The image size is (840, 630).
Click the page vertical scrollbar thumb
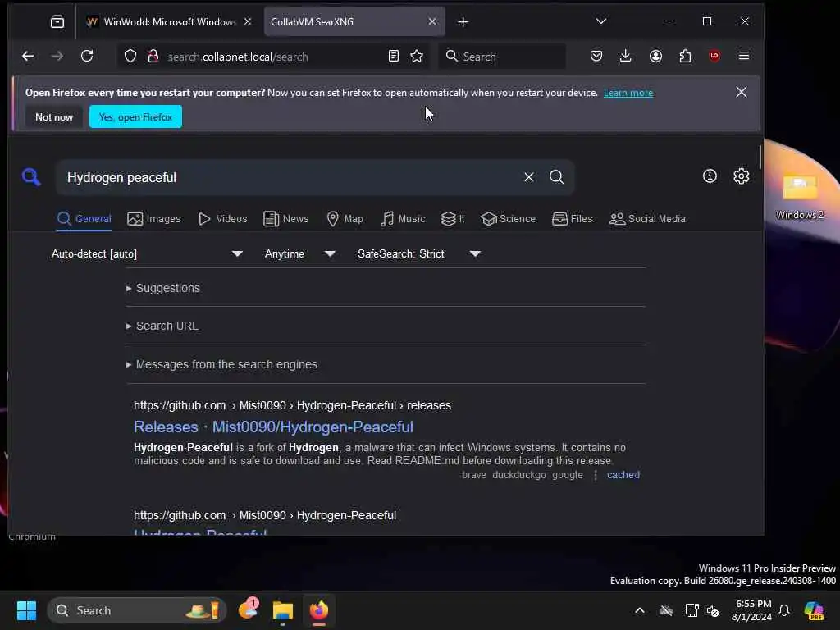tap(760, 157)
